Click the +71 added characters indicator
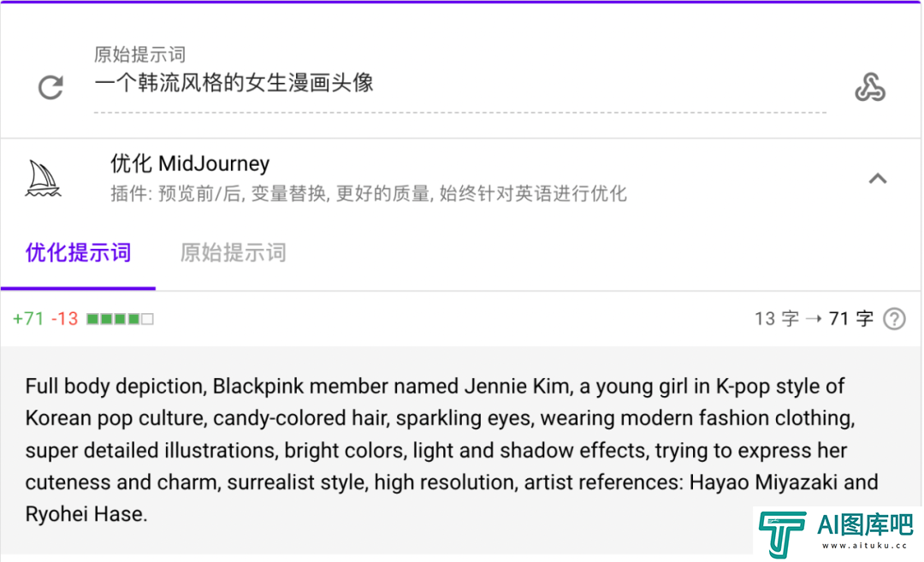Image resolution: width=924 pixels, height=562 pixels. point(28,319)
